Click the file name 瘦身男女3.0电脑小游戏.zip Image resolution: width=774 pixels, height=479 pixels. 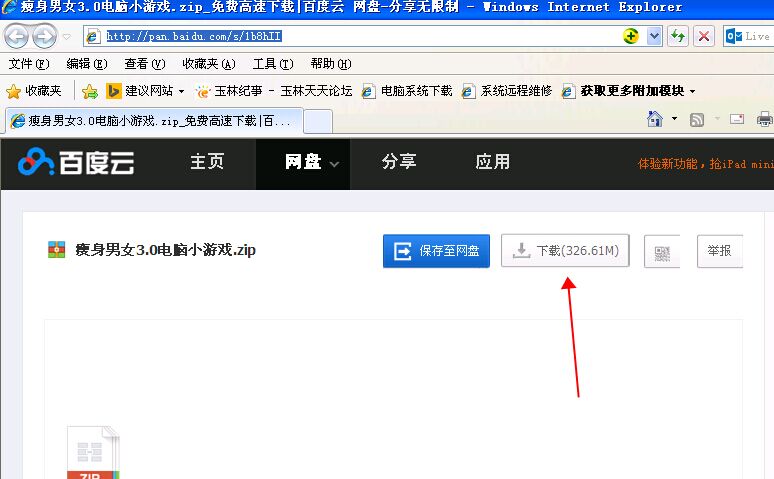(165, 250)
